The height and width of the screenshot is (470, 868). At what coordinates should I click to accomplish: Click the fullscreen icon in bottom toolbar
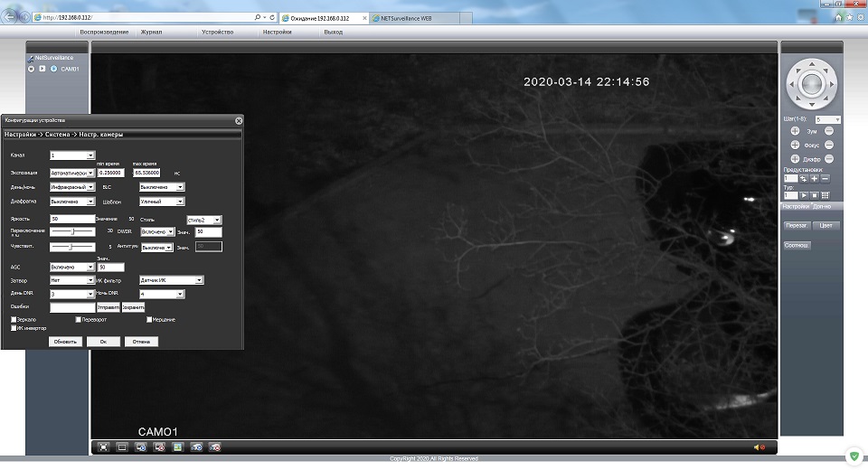[x=104, y=446]
